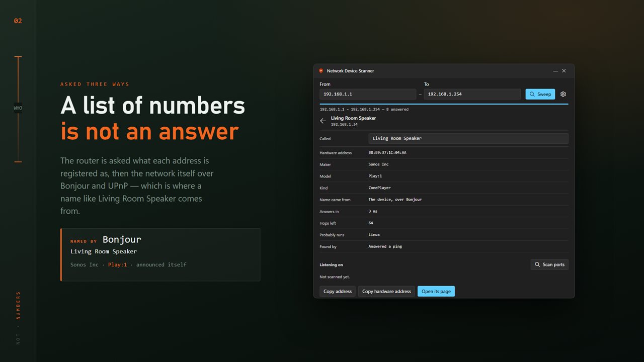Click the Probably runs value Linux

(374, 235)
